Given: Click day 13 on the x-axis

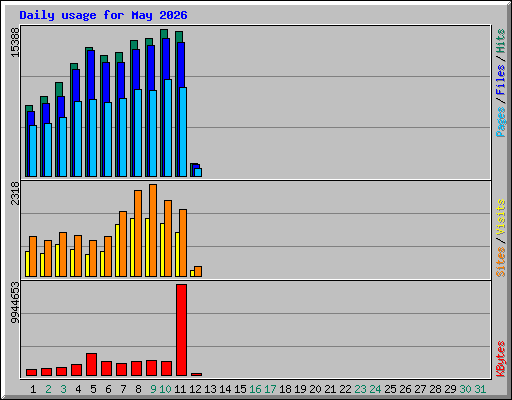Looking at the screenshot, I should click(x=210, y=389).
